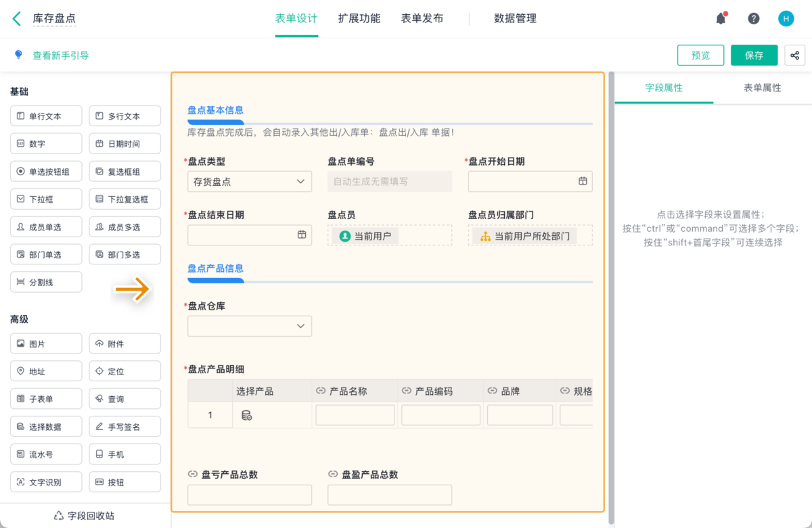Click the 盘亏产品总数 input field
The height and width of the screenshot is (528, 812).
click(x=249, y=495)
